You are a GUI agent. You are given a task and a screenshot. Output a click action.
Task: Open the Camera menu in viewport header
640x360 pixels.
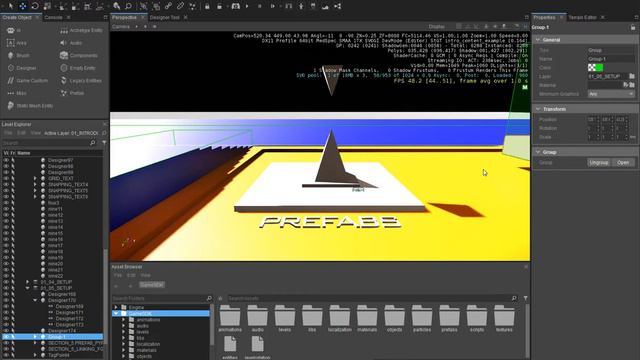121,27
